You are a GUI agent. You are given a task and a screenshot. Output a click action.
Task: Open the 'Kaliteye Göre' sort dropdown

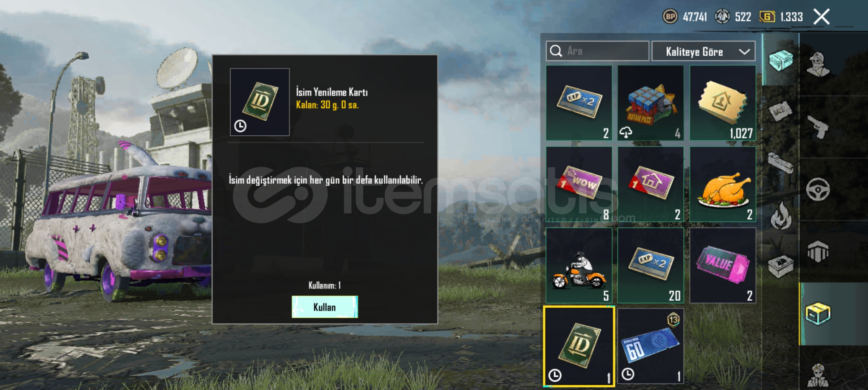704,52
